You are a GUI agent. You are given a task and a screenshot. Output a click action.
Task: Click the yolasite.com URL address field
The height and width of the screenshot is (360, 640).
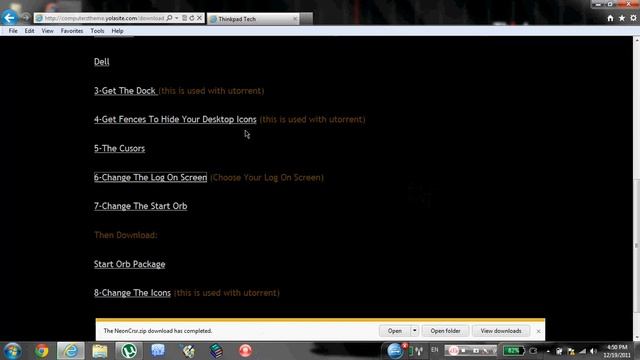click(x=104, y=18)
